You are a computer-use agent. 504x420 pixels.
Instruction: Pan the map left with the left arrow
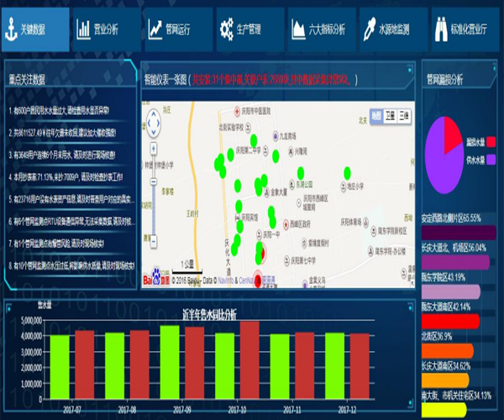click(149, 123)
